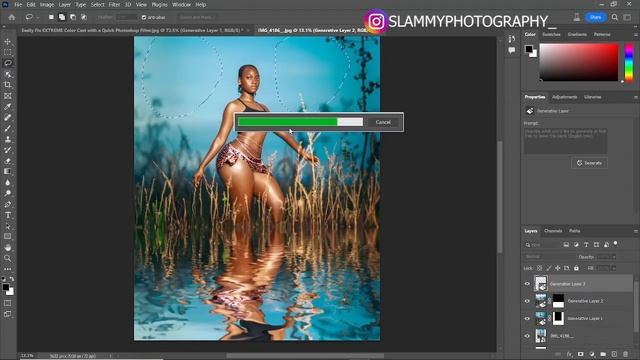Image resolution: width=640 pixels, height=360 pixels.
Task: Click the Create new layer icon
Action: click(614, 354)
